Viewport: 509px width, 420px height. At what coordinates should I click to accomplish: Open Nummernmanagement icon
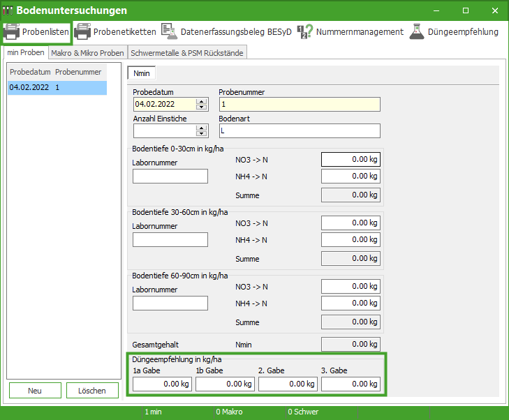pos(304,32)
